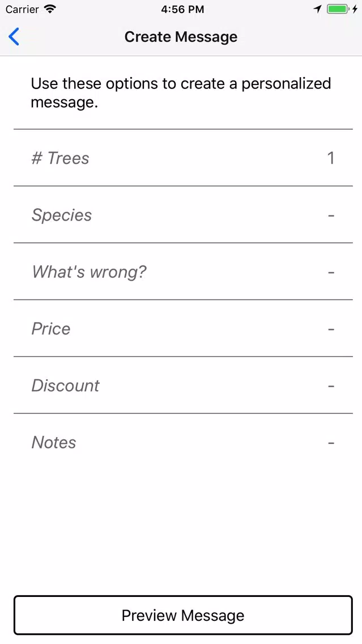
Task: Select the tree count value 1
Action: click(331, 158)
